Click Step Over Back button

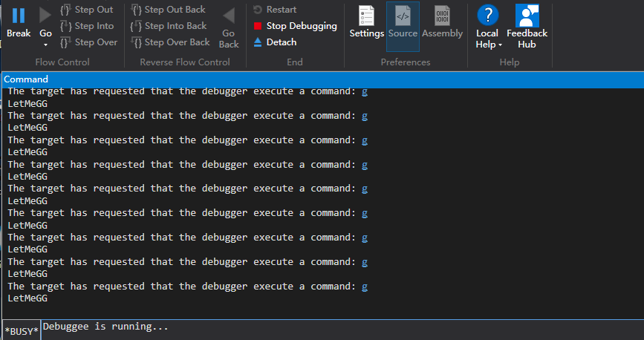[x=170, y=42]
